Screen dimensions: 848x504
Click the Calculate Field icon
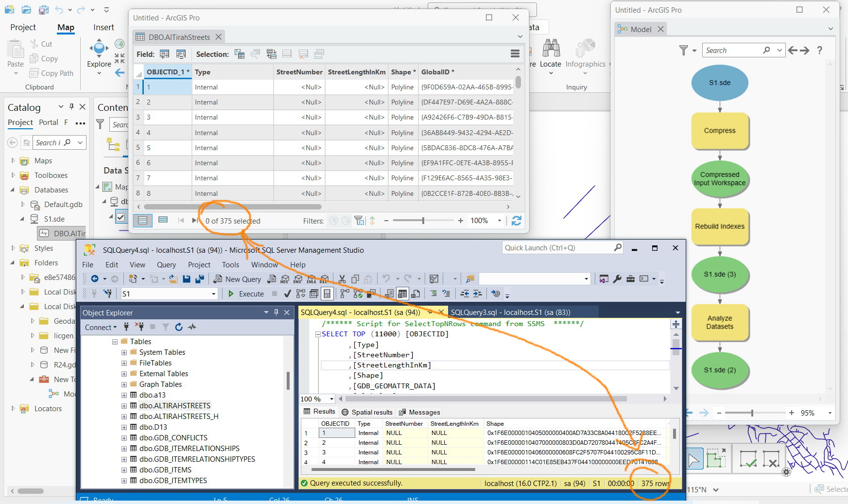[x=181, y=54]
